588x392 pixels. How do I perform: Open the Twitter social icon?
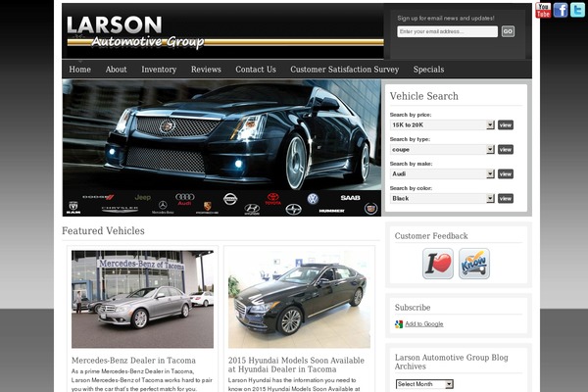(577, 10)
